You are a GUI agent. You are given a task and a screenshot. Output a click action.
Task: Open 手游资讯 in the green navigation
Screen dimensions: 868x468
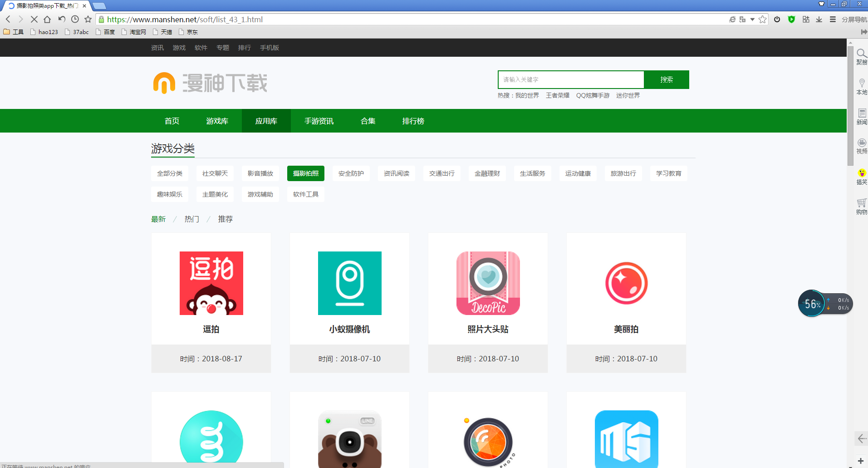319,121
